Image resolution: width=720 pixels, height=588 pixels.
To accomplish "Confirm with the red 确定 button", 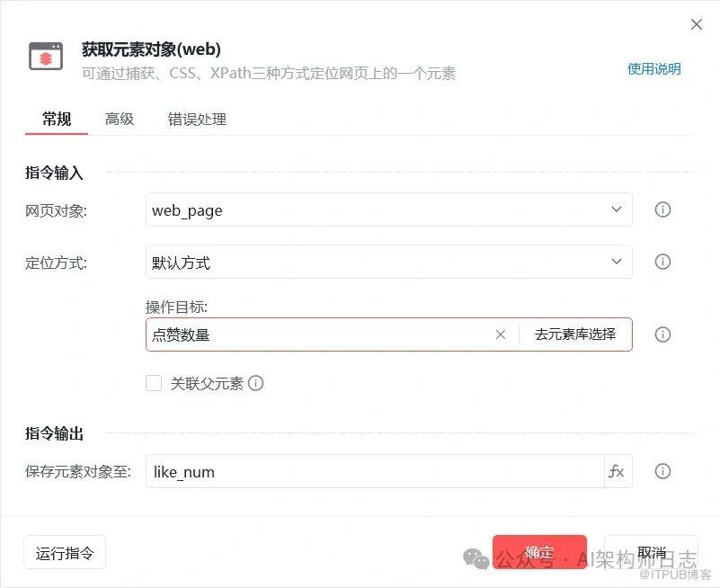I will tap(539, 552).
